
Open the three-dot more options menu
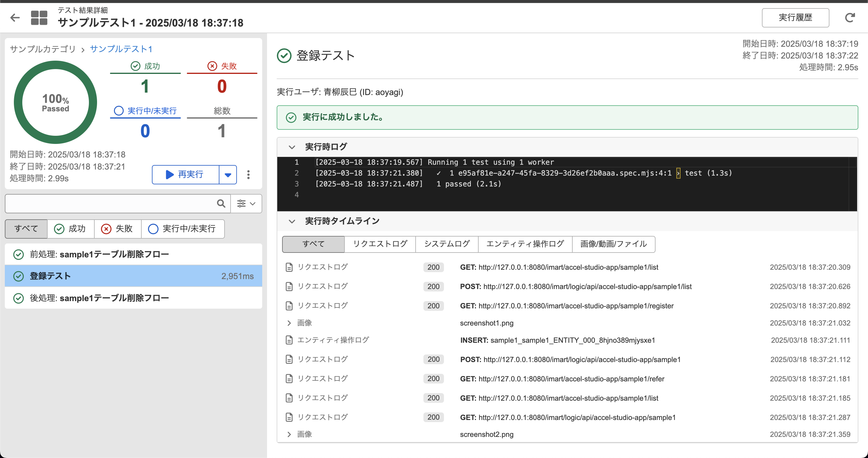tap(248, 174)
